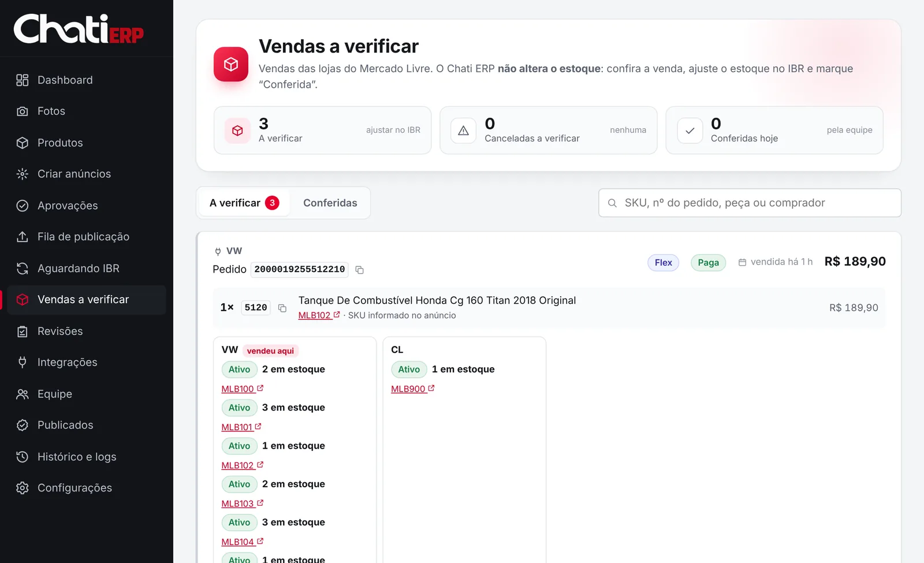Open the MLB103 listing link
The width and height of the screenshot is (924, 563).
(243, 504)
